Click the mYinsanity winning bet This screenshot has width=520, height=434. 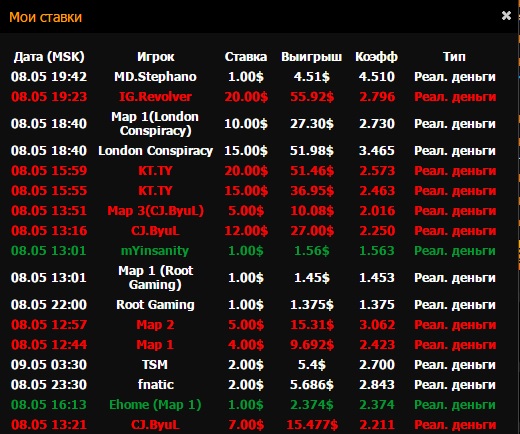click(155, 251)
